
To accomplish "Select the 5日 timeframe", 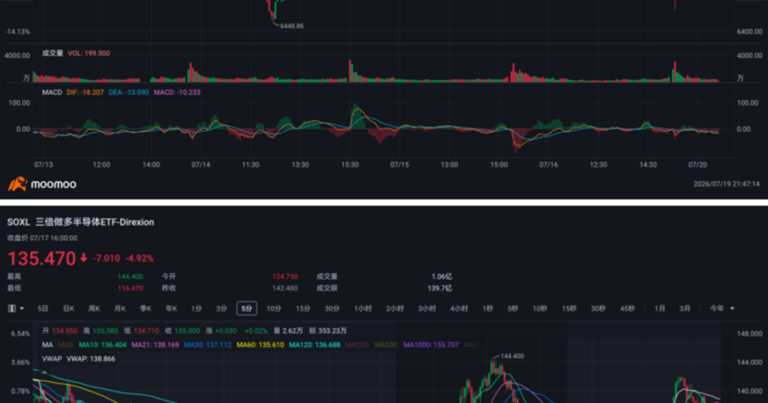I will pyautogui.click(x=43, y=308).
